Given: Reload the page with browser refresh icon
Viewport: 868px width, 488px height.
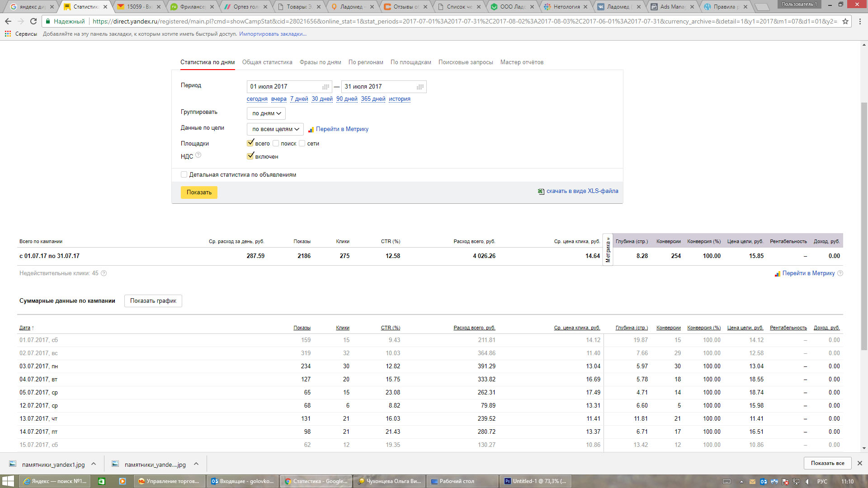Looking at the screenshot, I should 33,21.
